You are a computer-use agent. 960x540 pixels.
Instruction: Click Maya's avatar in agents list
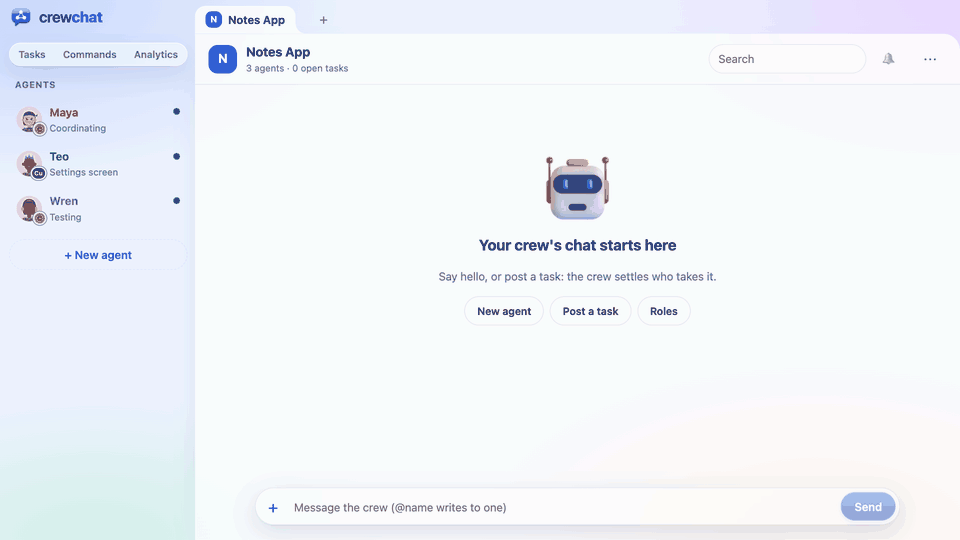29,119
